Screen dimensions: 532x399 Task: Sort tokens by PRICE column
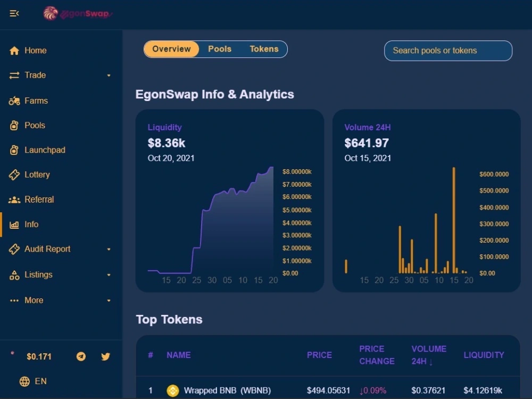319,355
